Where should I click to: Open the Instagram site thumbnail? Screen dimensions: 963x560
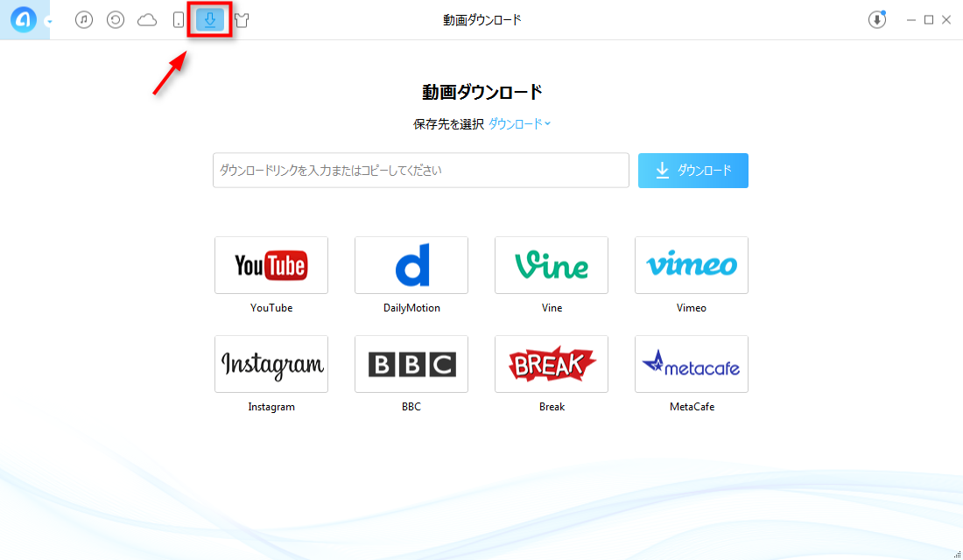(x=271, y=364)
